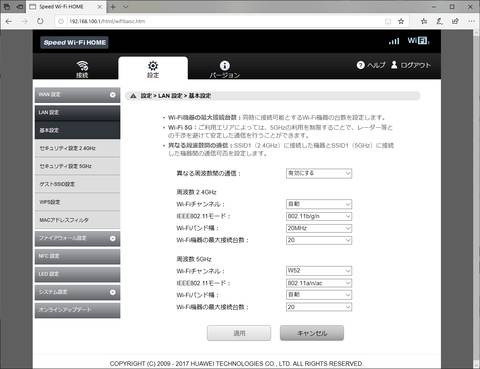Click the browser back arrow
Screen dimensions: 480x369
pos(9,21)
